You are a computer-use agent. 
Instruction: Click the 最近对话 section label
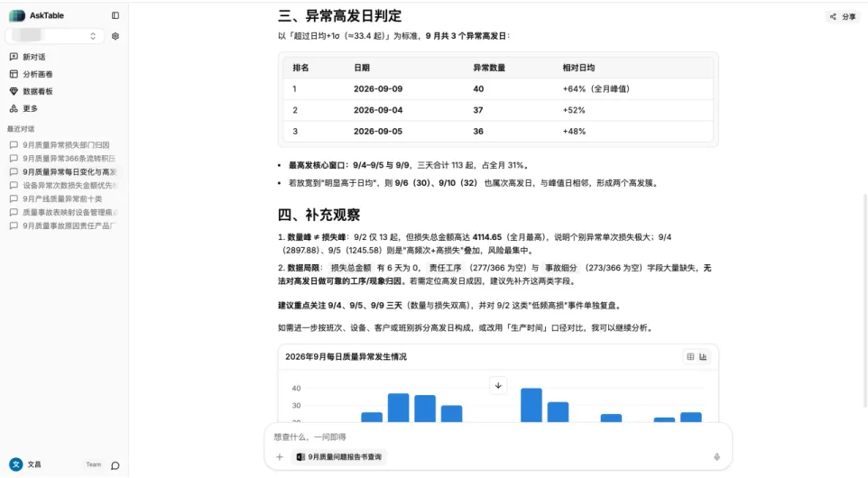[21, 129]
